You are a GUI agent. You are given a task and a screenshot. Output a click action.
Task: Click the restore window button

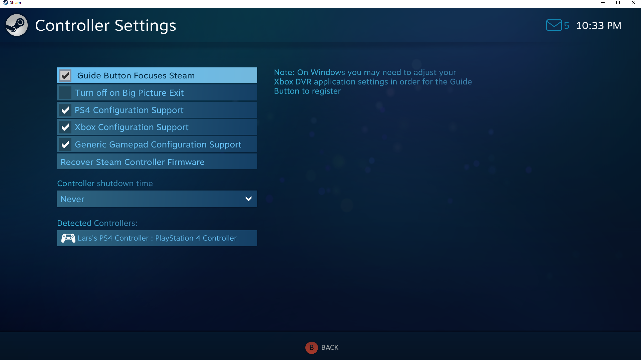(x=619, y=4)
